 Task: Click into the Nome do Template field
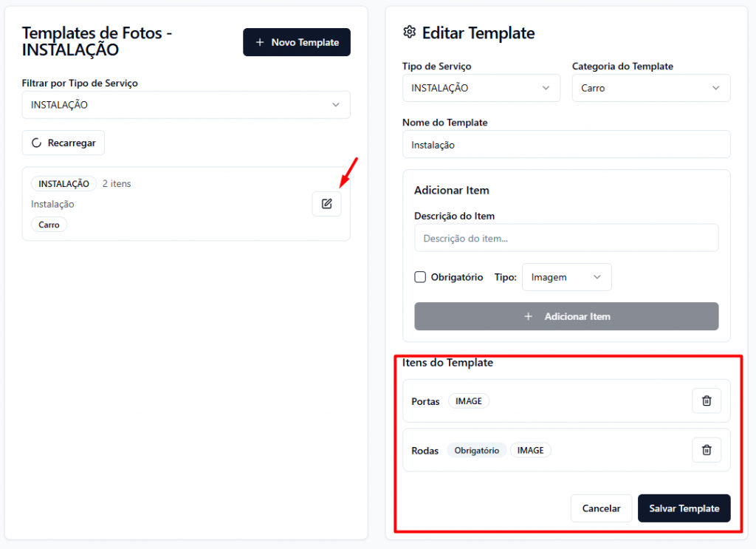tap(566, 145)
